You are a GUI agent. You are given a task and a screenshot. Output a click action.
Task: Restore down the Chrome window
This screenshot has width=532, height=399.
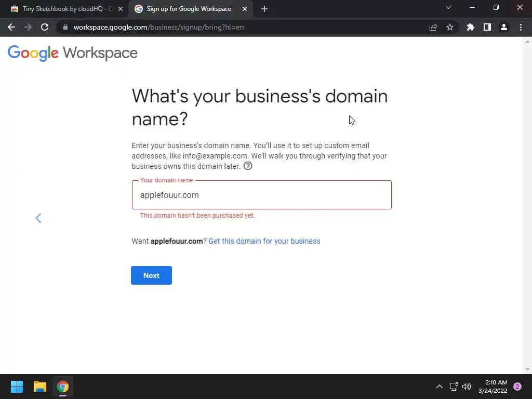click(x=496, y=7)
